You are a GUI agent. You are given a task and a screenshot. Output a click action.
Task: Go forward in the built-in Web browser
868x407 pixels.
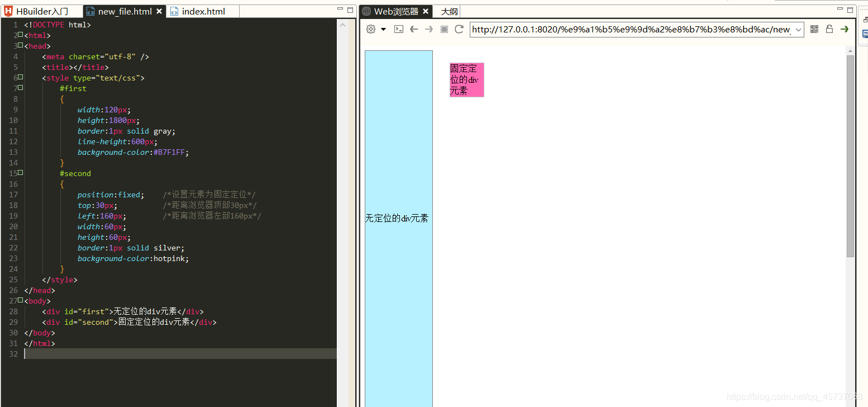tap(429, 29)
